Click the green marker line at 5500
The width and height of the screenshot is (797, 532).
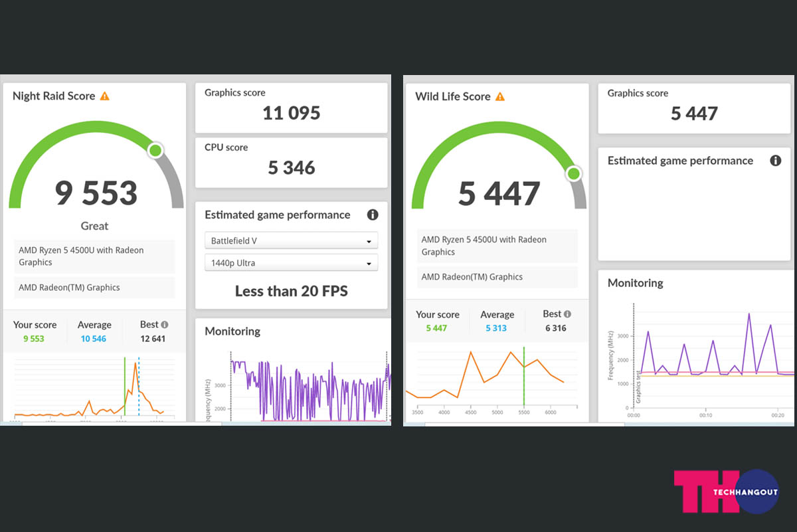click(524, 376)
